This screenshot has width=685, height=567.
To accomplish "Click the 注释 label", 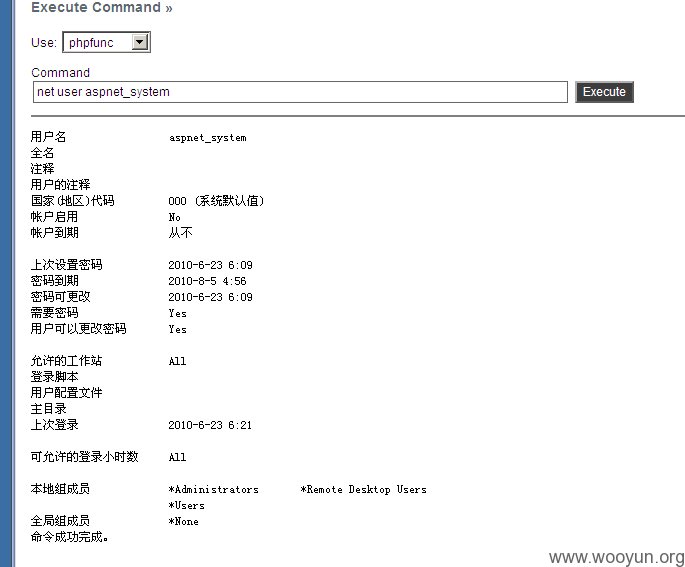I will (x=42, y=169).
